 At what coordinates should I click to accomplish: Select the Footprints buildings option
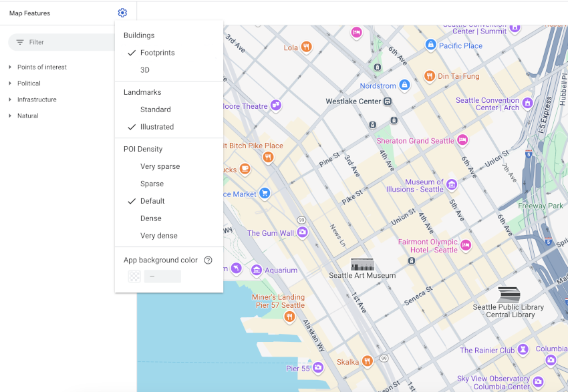(x=169, y=53)
